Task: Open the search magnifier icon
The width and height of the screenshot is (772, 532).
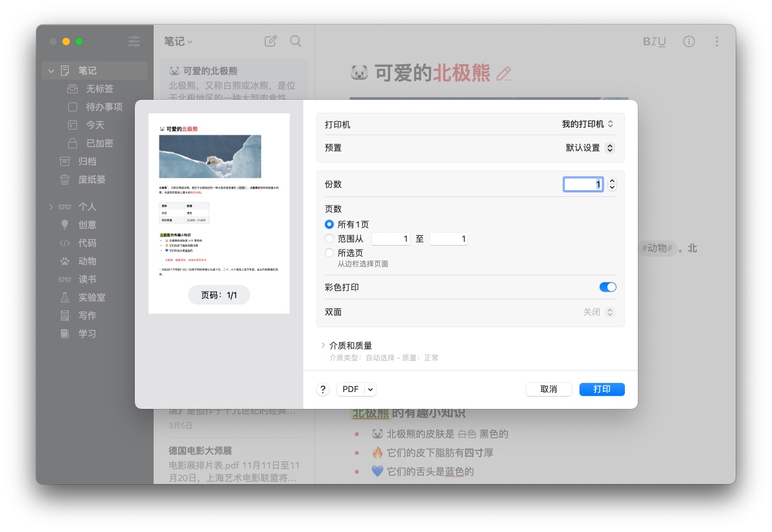Action: [296, 41]
